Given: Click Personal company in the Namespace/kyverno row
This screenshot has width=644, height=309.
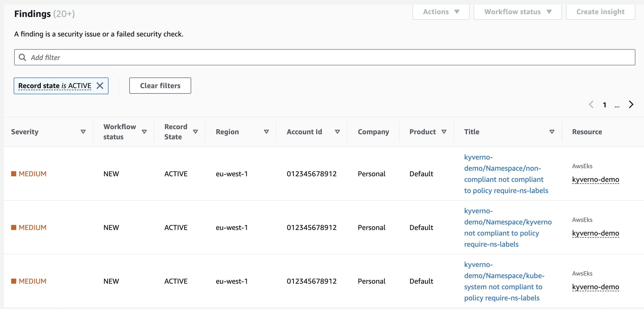Looking at the screenshot, I should point(371,227).
